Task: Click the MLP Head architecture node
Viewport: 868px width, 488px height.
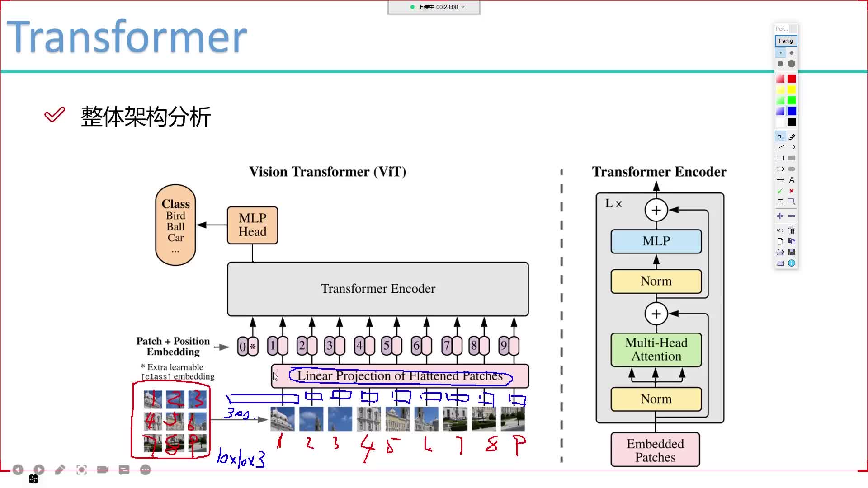Action: point(252,225)
